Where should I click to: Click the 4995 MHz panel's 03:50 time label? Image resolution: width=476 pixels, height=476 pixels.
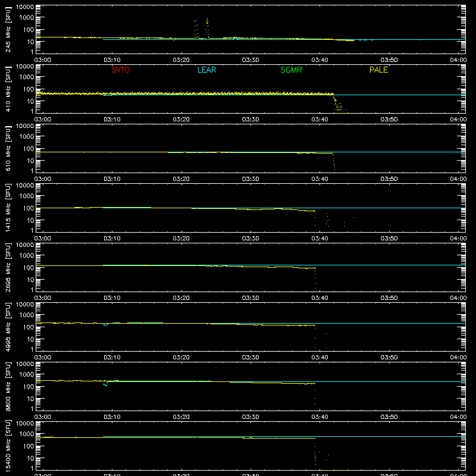click(x=389, y=358)
